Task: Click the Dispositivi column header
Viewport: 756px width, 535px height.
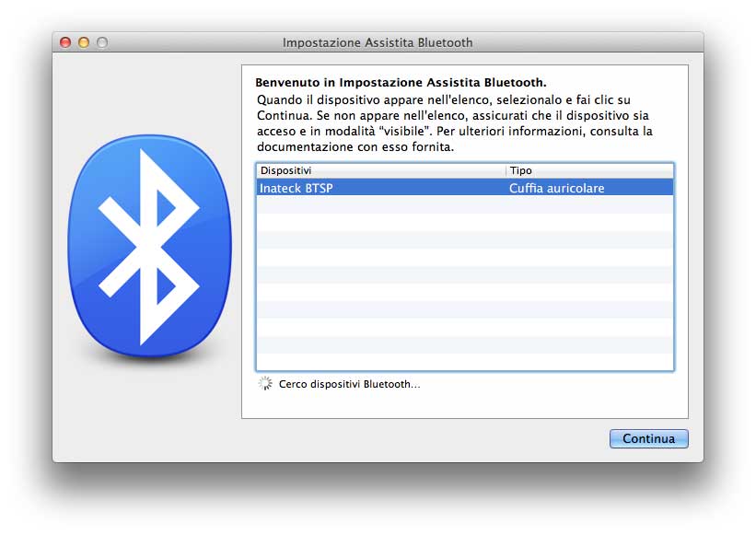Action: click(x=381, y=170)
